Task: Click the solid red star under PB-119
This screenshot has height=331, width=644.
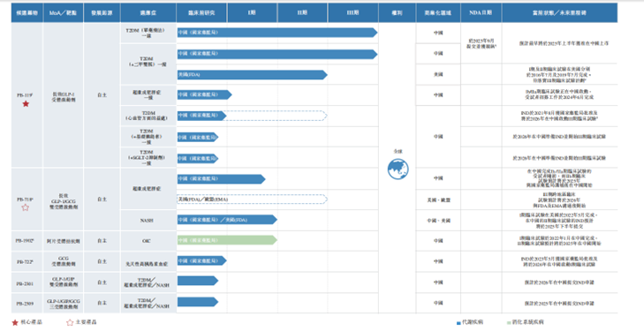Action: [x=26, y=104]
